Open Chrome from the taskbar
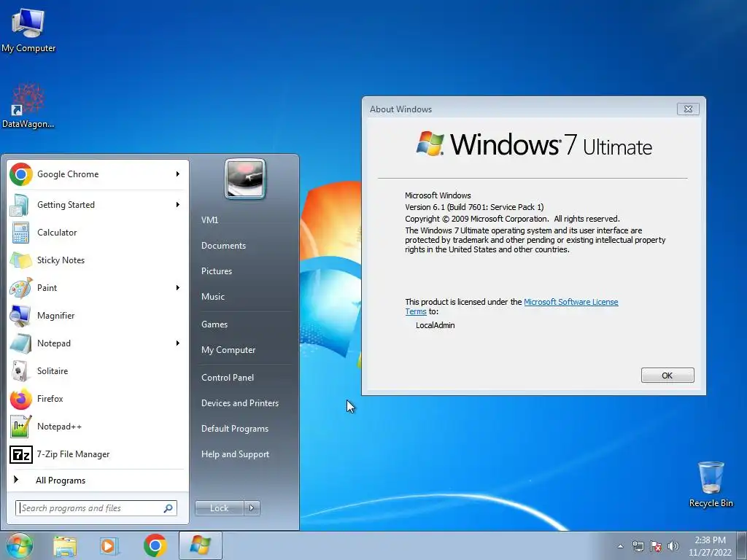 point(155,545)
